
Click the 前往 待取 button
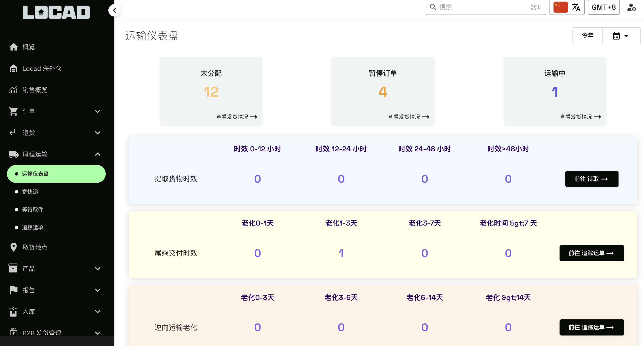[x=591, y=179]
